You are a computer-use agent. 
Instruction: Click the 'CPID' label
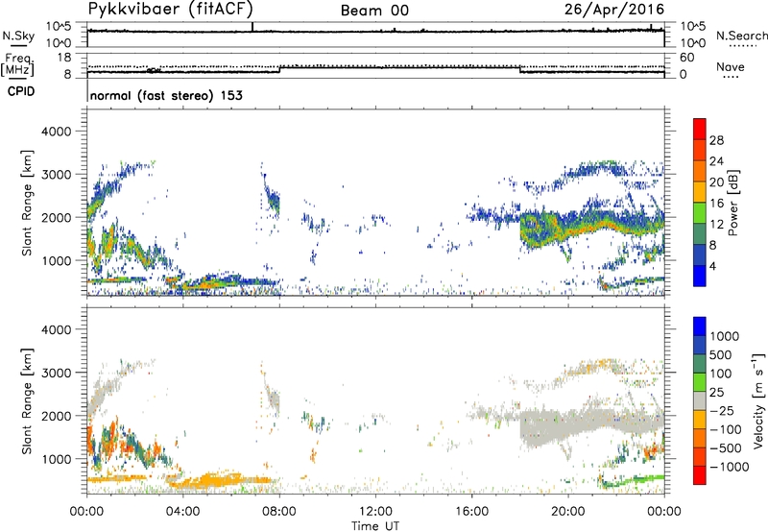pos(21,91)
